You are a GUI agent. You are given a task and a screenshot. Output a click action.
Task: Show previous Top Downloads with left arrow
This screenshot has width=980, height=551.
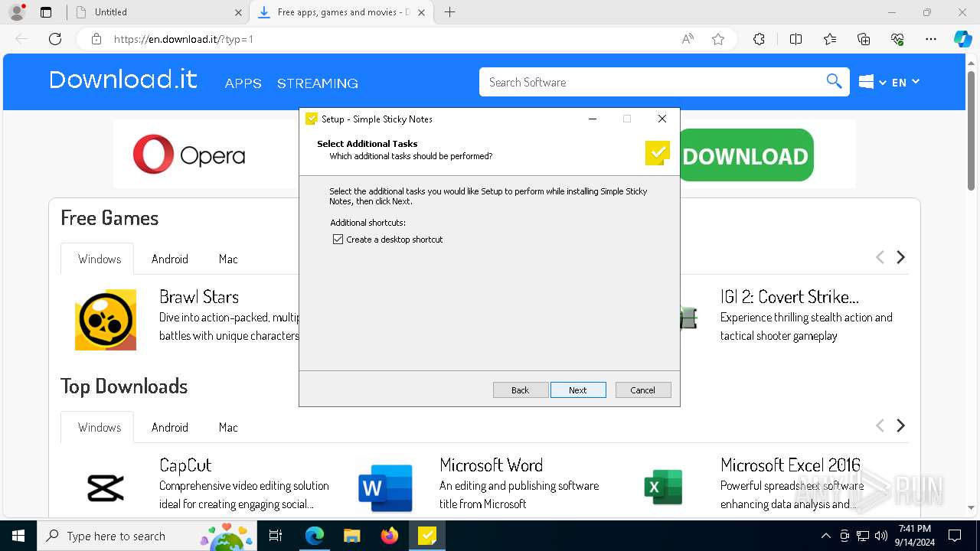(x=880, y=425)
